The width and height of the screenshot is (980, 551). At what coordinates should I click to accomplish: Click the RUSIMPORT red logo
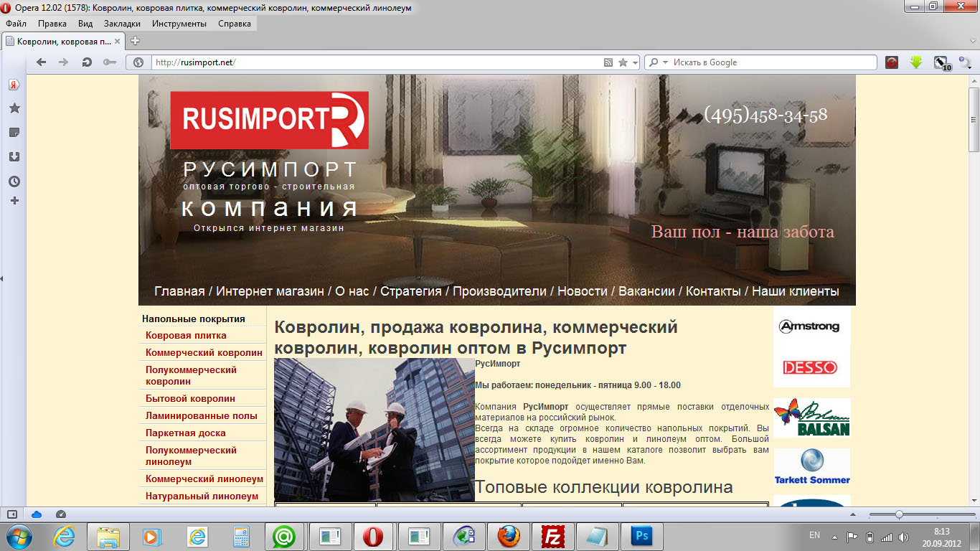270,120
